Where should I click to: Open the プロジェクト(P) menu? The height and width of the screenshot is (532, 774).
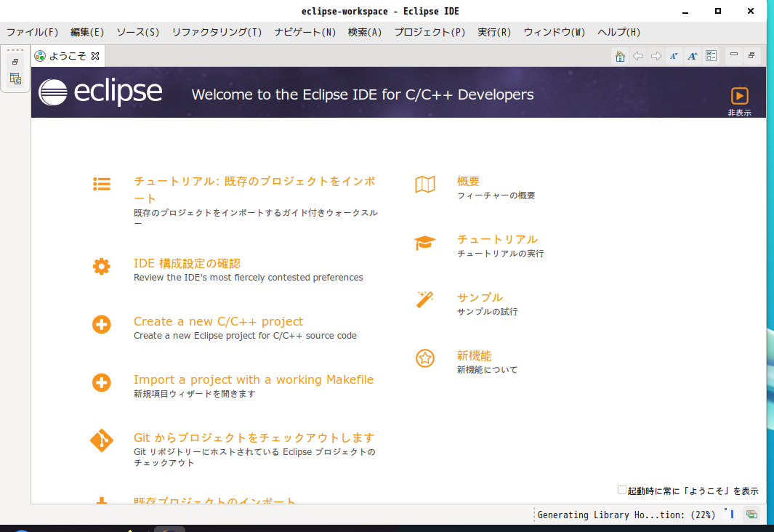(430, 33)
